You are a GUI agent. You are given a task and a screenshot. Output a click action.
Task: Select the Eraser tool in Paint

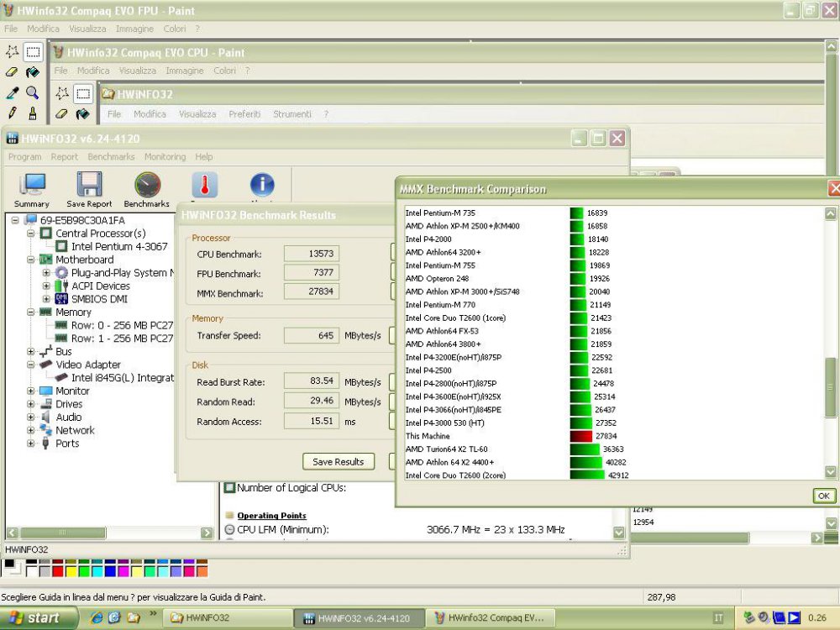point(12,72)
